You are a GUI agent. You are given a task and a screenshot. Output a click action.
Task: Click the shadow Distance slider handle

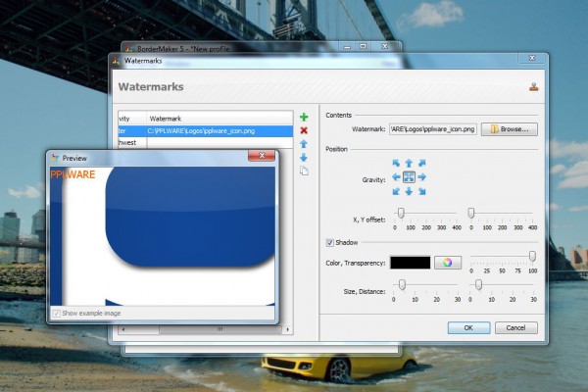pos(478,285)
